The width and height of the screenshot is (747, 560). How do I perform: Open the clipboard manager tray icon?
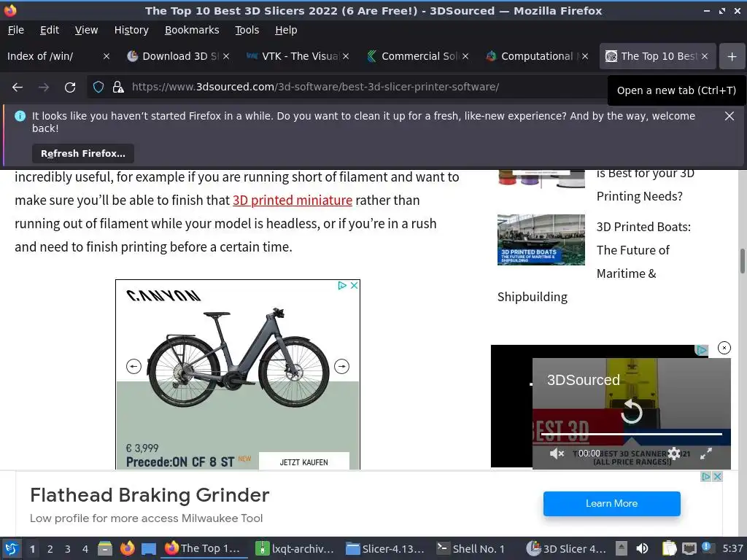pos(670,549)
